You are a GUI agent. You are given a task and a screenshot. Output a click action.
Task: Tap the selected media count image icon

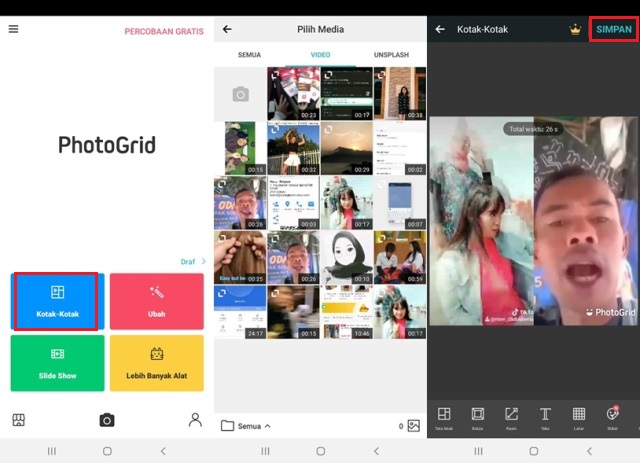[413, 426]
